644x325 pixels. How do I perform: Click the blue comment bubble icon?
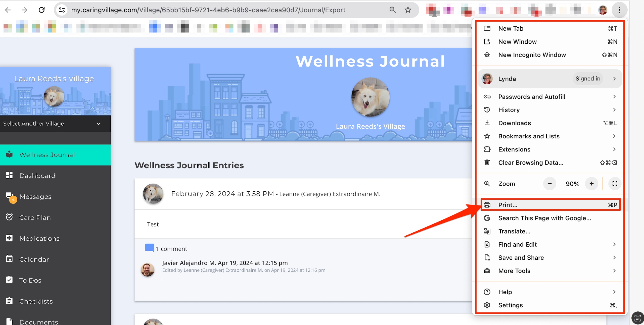point(150,248)
